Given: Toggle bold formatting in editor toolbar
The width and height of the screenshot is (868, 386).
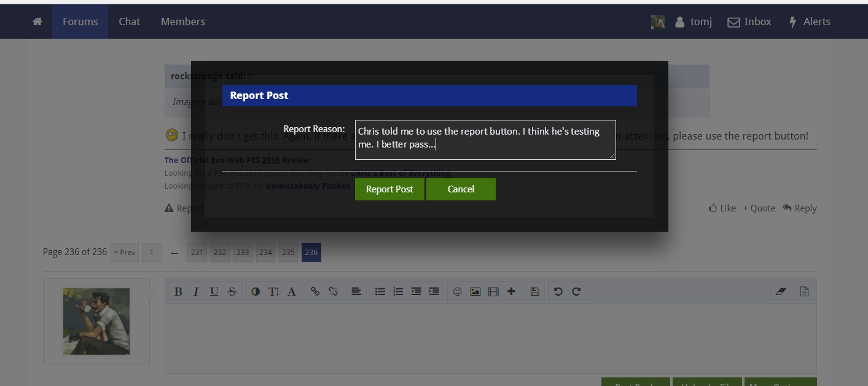Looking at the screenshot, I should tap(178, 292).
